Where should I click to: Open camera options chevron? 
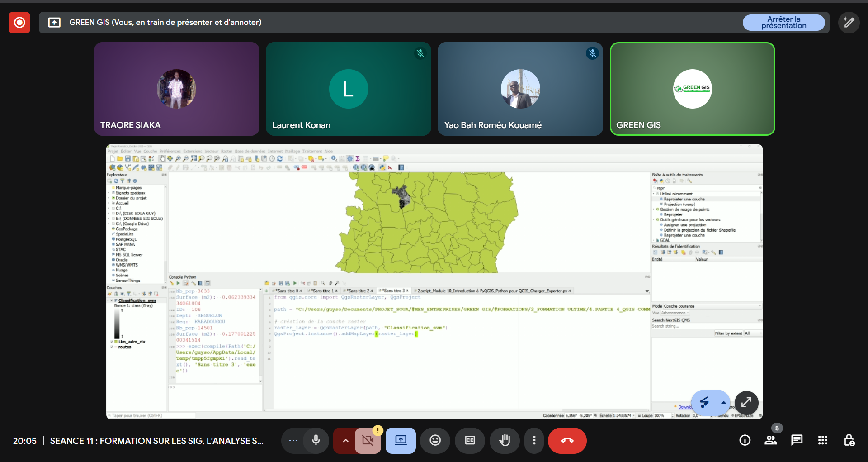345,440
